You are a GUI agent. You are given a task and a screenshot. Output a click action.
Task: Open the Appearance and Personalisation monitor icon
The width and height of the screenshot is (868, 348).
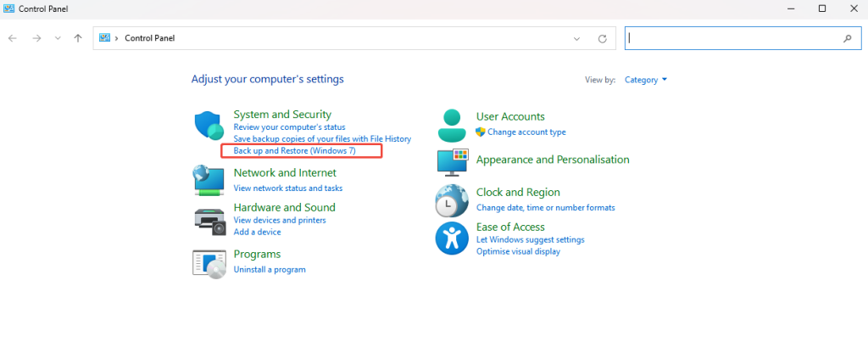click(453, 162)
